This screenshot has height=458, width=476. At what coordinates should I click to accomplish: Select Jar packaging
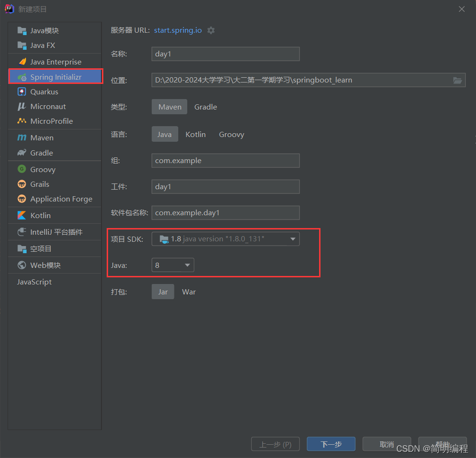click(x=163, y=292)
